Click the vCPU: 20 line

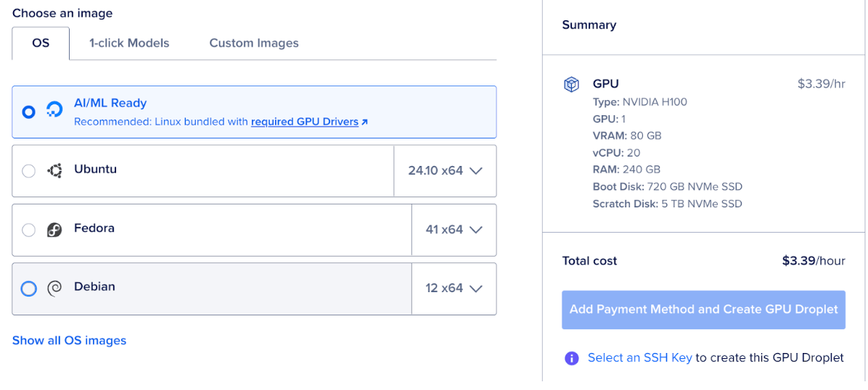pos(617,153)
